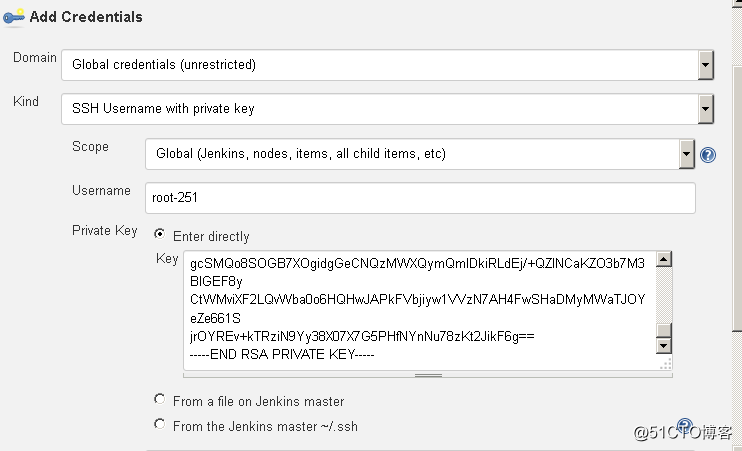Image resolution: width=742 pixels, height=451 pixels.
Task: Select From the Jenkins master ~/.ssh option
Action: coord(159,424)
